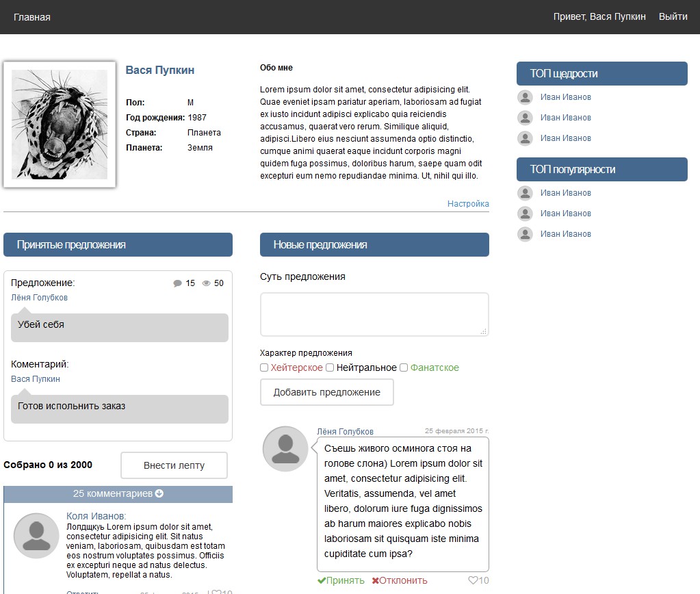Screen dimensions: 700x594
Task: Click second Иван Иванов name in ТОП популярности
Action: tap(566, 214)
